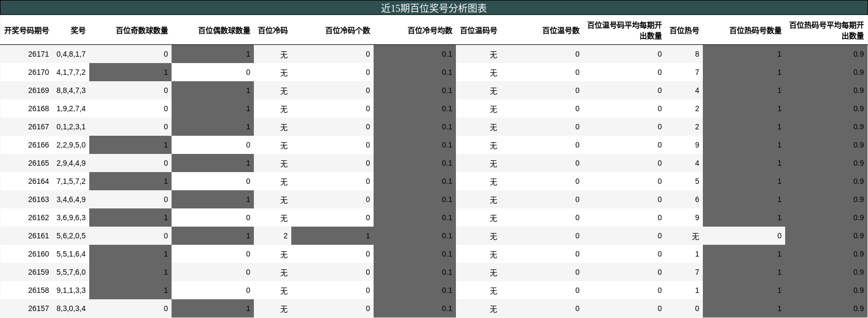Click 百位热号 value 8 in row 26171

[x=697, y=54]
